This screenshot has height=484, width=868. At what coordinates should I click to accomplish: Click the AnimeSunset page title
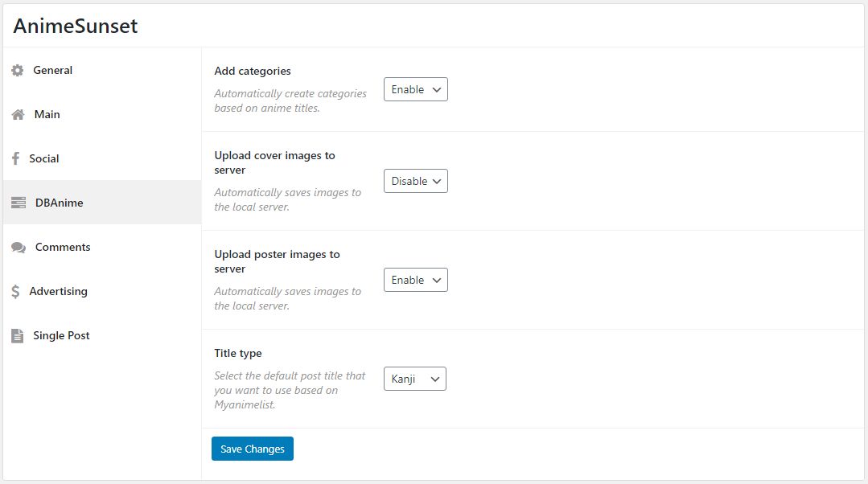coord(76,27)
